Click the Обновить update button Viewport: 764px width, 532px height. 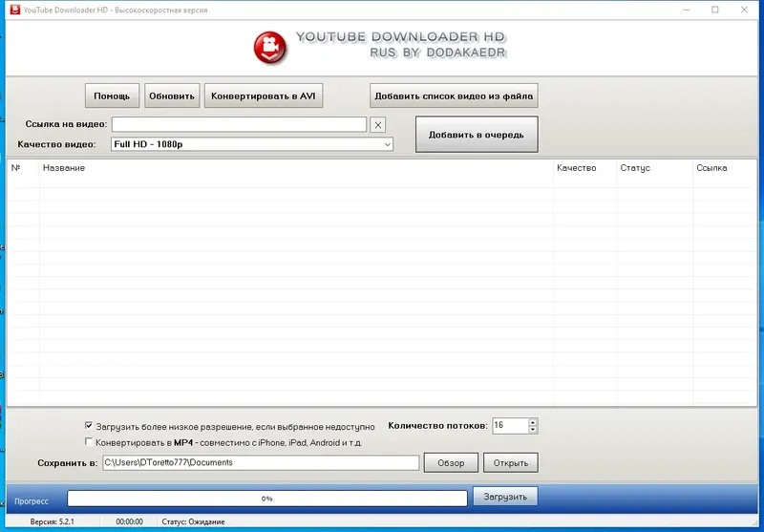pyautogui.click(x=172, y=96)
